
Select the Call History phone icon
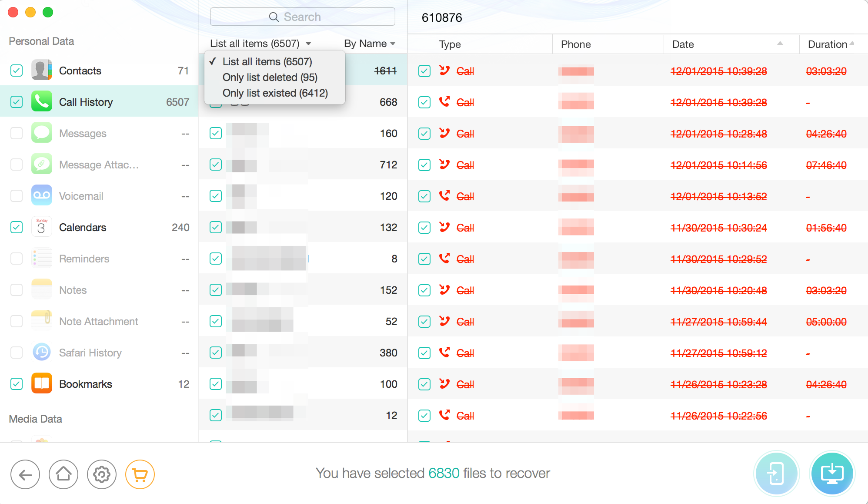point(42,102)
